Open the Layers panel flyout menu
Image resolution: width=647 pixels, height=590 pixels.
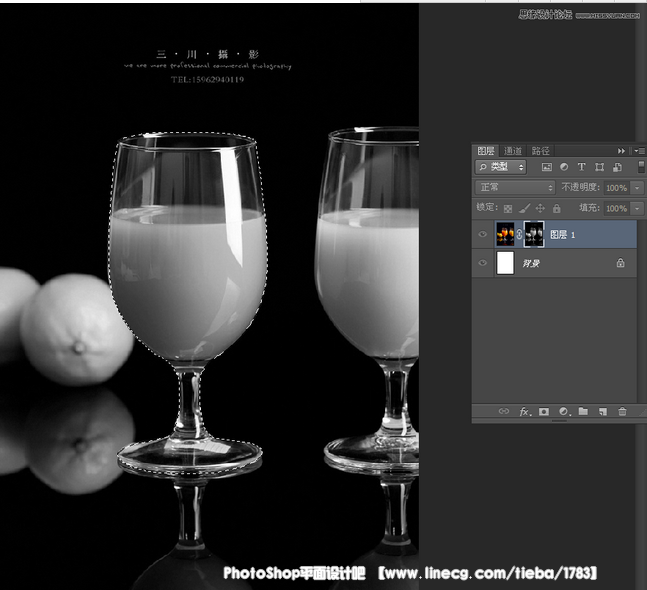(639, 151)
